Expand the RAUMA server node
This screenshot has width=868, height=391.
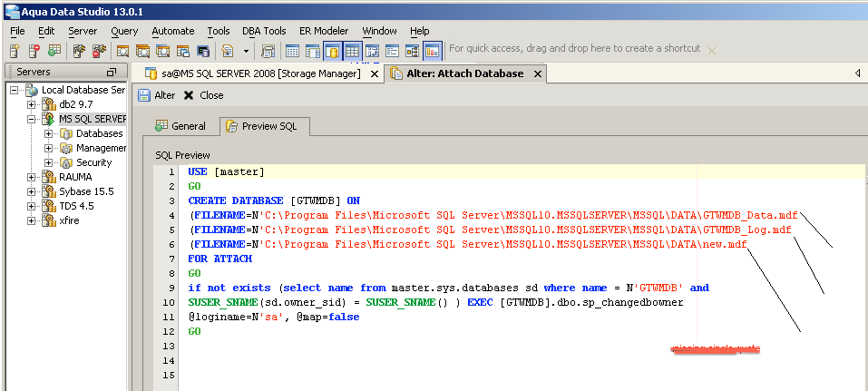pyautogui.click(x=32, y=177)
